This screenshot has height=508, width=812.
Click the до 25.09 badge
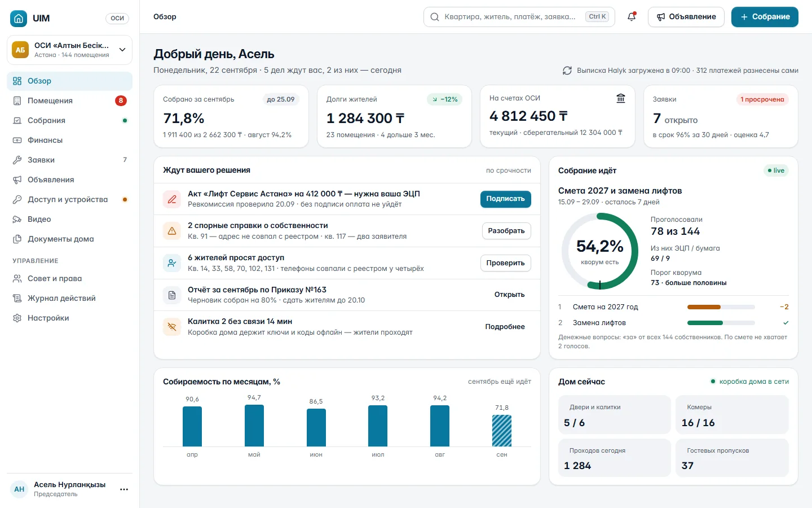coord(281,99)
